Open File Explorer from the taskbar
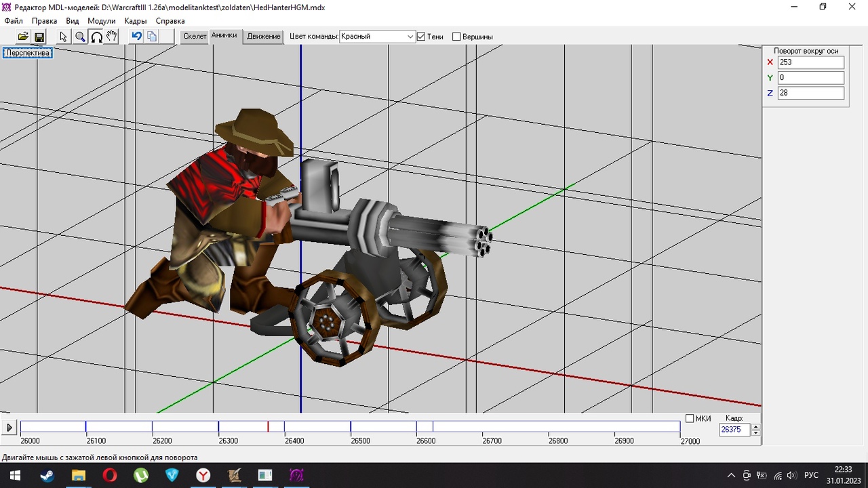Viewport: 868px width, 488px height. click(78, 475)
